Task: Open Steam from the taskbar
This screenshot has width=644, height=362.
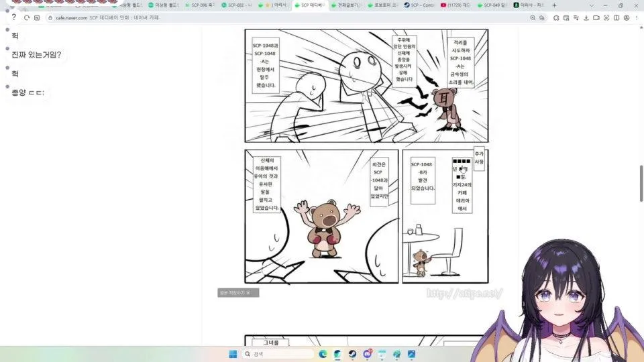Action: pos(352,354)
